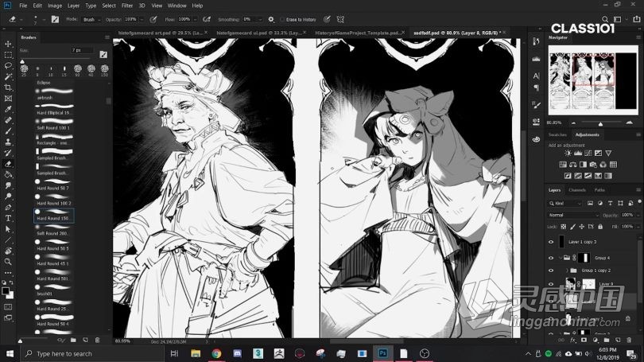This screenshot has height=362, width=644.
Task: Select the brush01 preset
Action: pyautogui.click(x=54, y=290)
